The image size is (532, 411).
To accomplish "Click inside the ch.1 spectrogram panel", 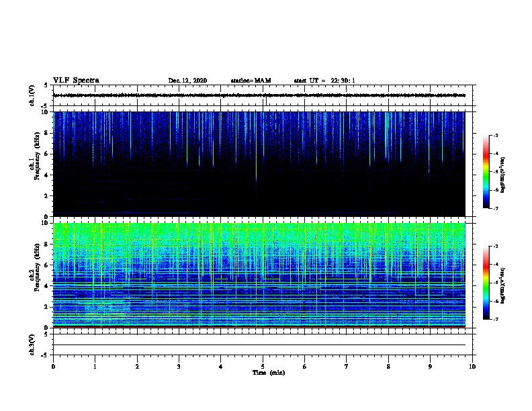I will (x=259, y=164).
